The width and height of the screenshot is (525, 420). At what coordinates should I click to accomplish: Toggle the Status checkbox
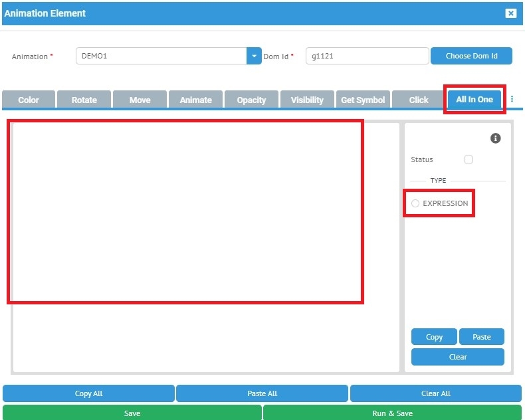[x=469, y=159]
